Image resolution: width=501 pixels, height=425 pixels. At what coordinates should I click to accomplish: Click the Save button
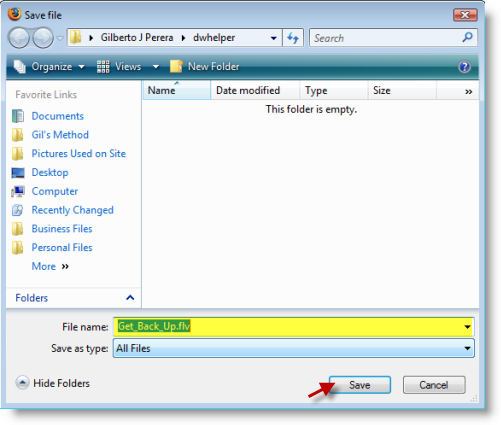[360, 385]
